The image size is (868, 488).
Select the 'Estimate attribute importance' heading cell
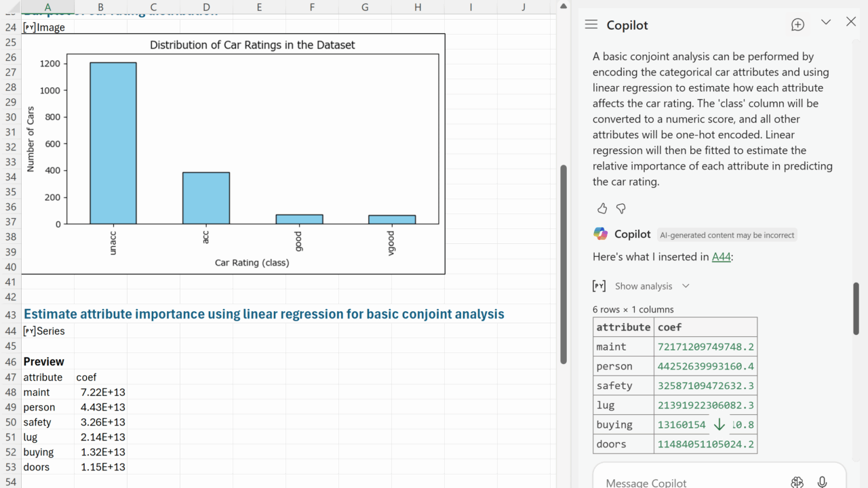[264, 314]
